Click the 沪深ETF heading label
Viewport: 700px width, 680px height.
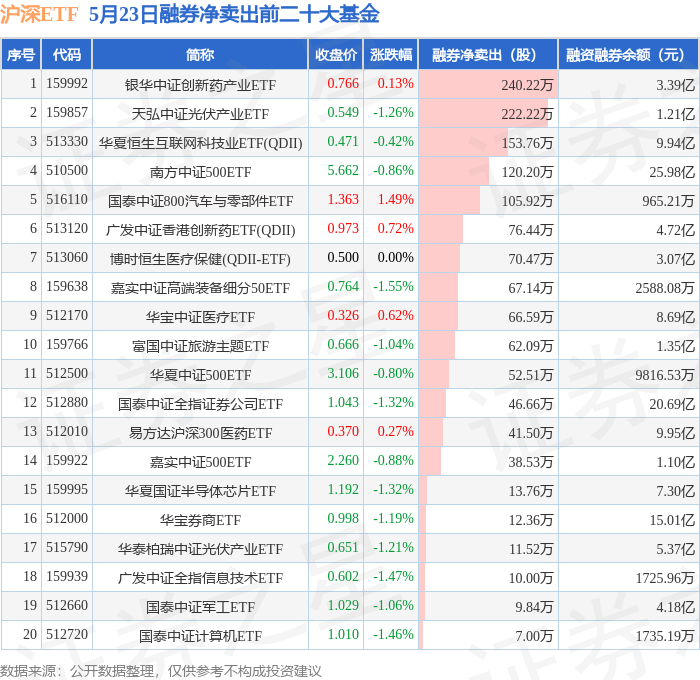click(x=39, y=15)
